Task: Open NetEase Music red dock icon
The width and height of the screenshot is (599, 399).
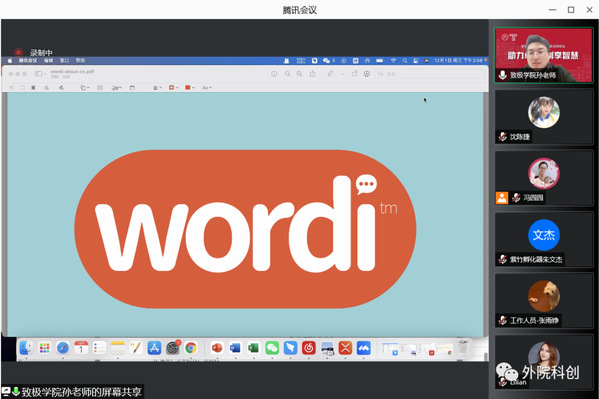Action: 309,348
